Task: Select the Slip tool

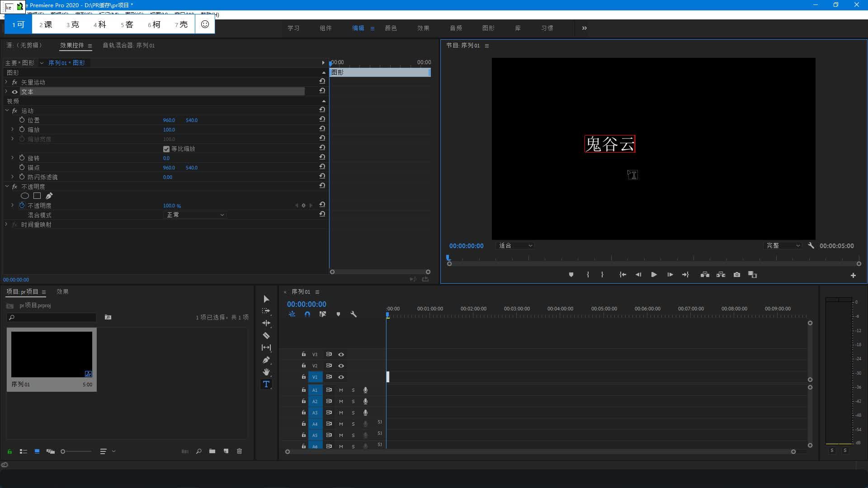Action: click(266, 347)
